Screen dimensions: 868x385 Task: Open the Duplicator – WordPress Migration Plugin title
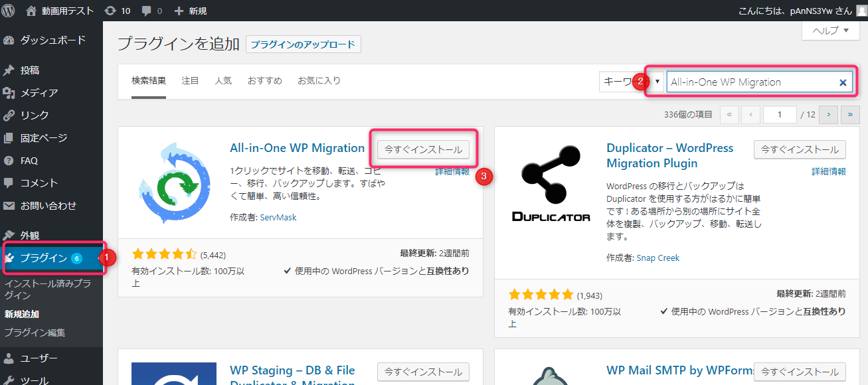tap(670, 155)
